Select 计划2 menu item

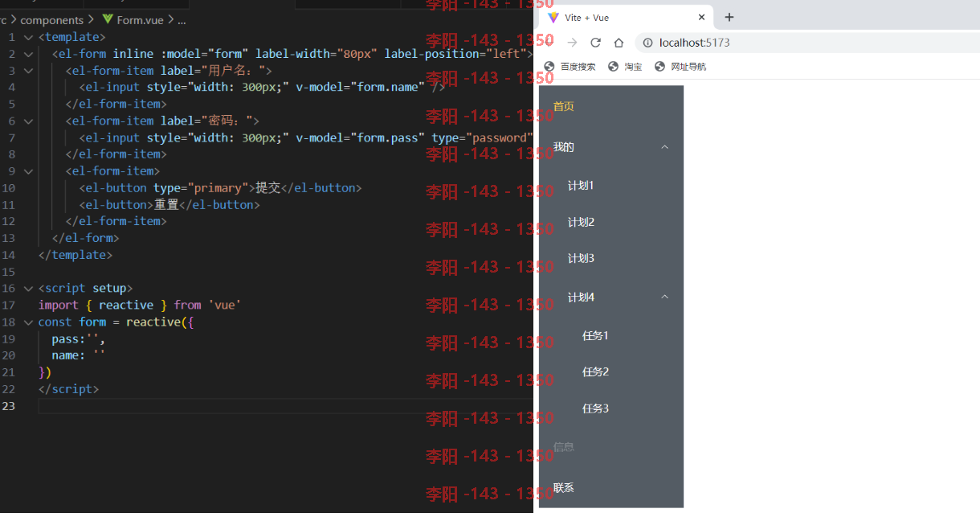[x=611, y=222]
